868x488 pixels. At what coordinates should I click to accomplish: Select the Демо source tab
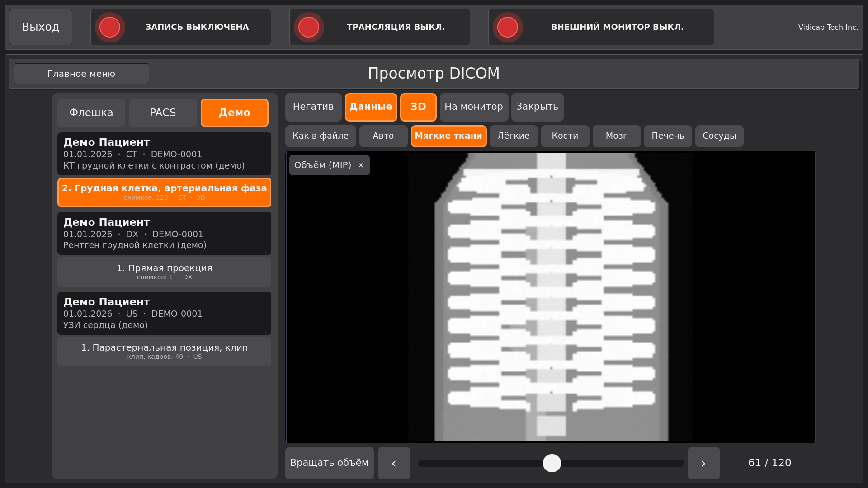pos(235,113)
